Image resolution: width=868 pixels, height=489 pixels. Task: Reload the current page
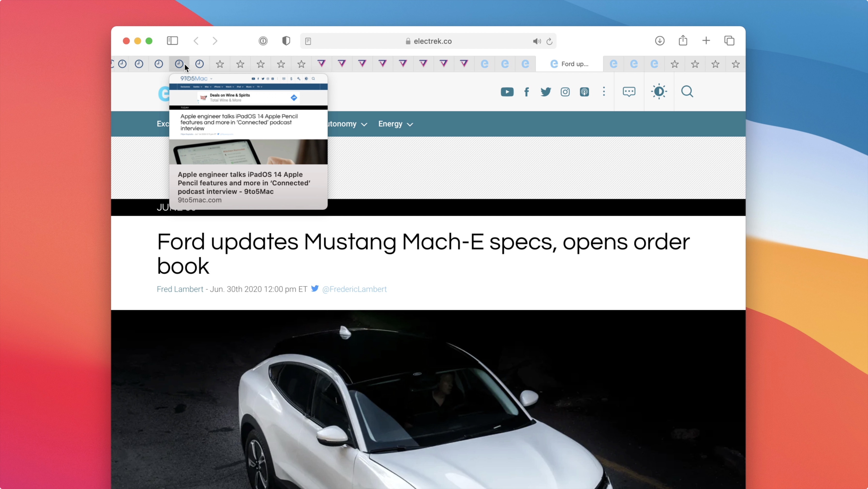tap(550, 41)
